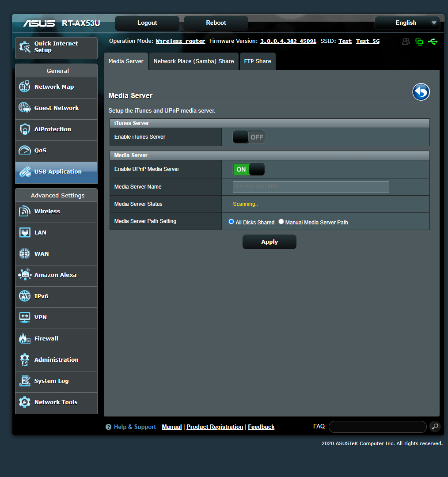Open the Network Map menu label

(x=54, y=87)
